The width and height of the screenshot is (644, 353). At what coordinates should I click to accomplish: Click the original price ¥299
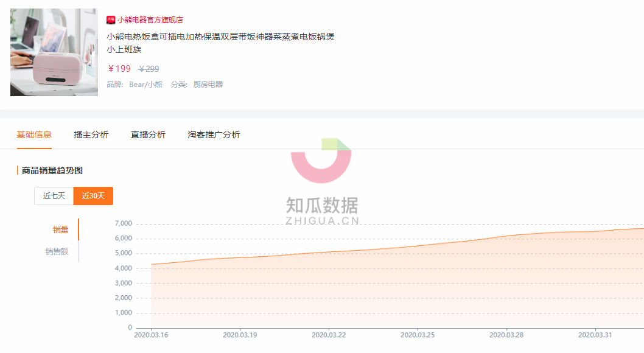(149, 69)
